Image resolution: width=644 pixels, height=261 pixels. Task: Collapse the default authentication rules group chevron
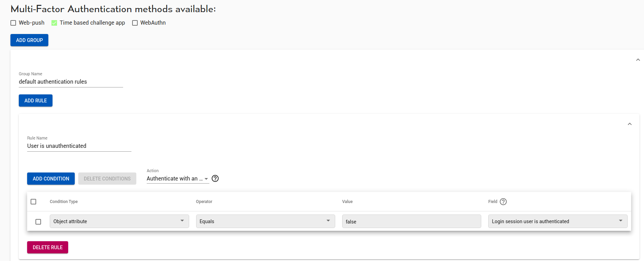(638, 60)
